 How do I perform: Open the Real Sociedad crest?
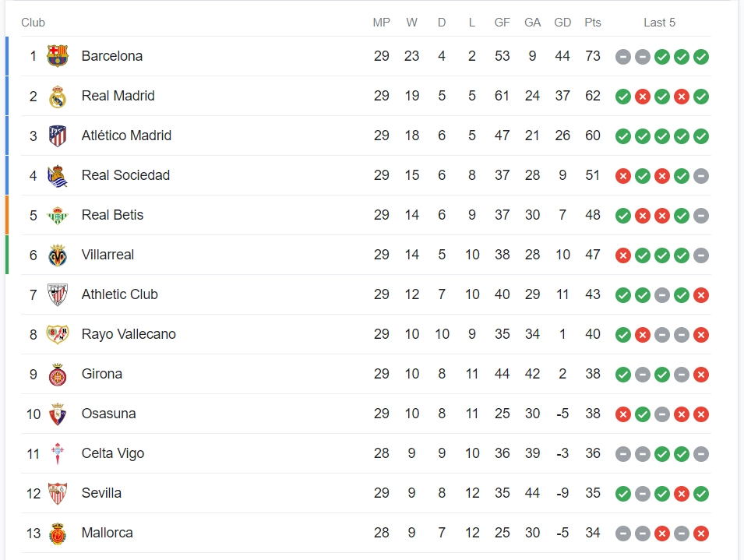click(x=58, y=175)
